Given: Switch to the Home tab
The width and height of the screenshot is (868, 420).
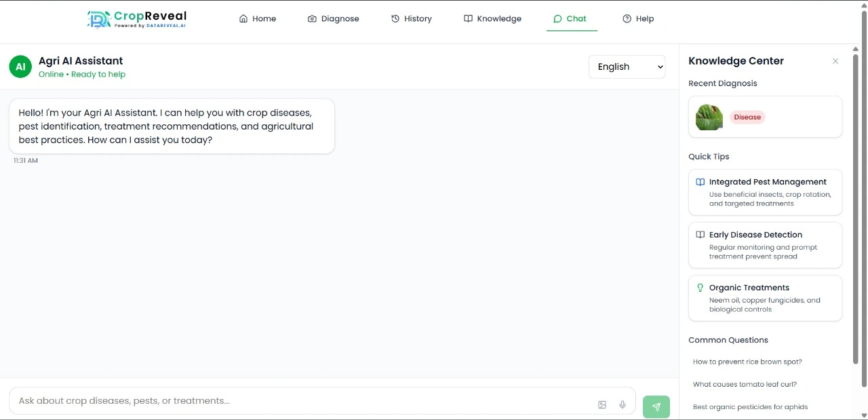Looking at the screenshot, I should 258,18.
